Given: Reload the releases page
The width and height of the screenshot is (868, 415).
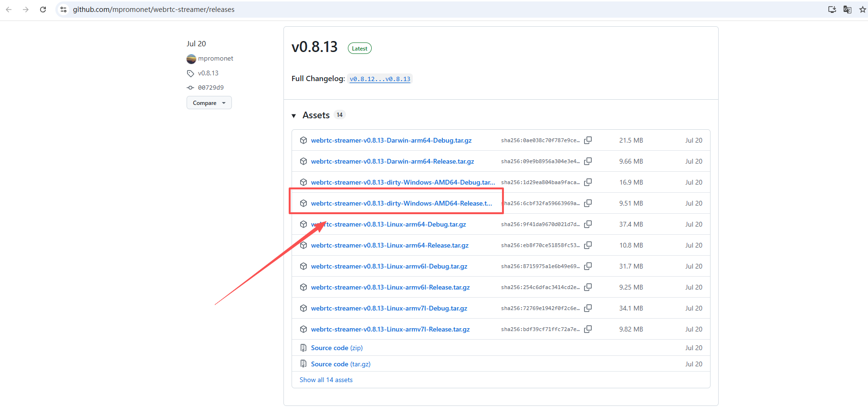Looking at the screenshot, I should [x=43, y=10].
